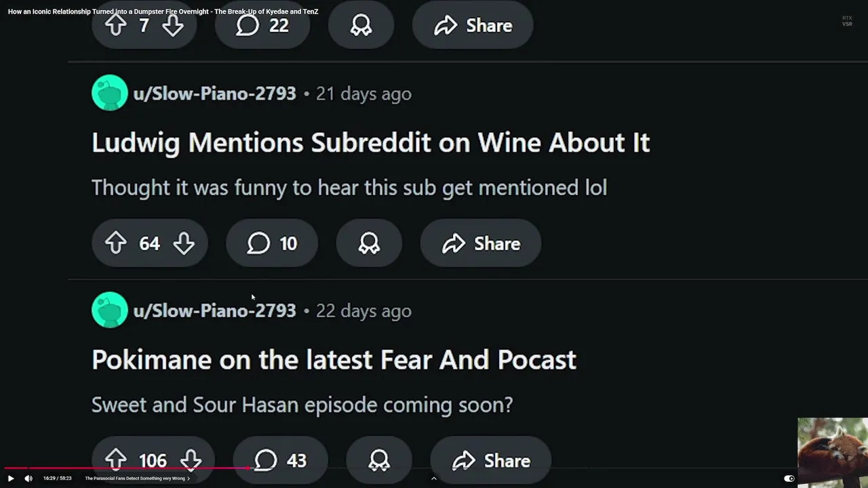Mute the video volume
This screenshot has width=868, height=488.
28,479
